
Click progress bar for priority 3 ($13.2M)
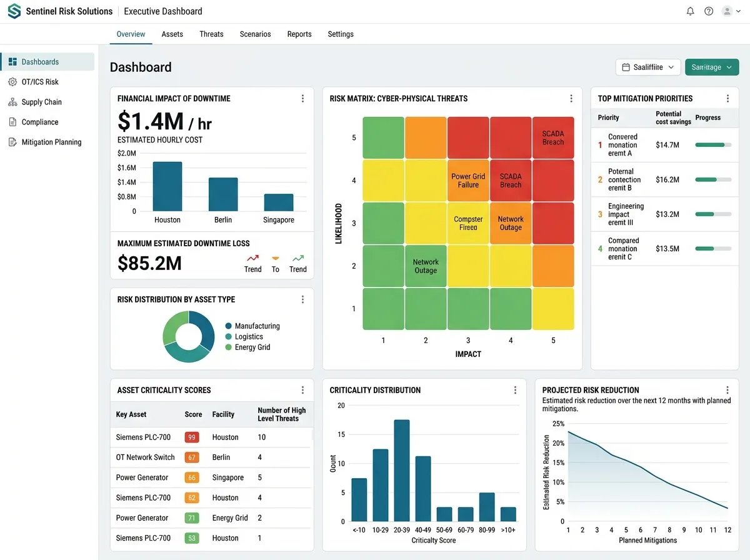pyautogui.click(x=713, y=214)
